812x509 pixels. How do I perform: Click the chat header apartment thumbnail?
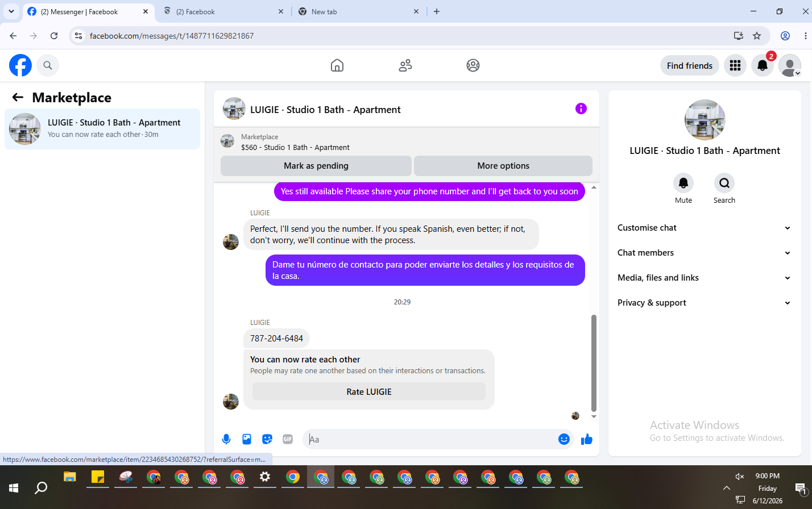[234, 109]
